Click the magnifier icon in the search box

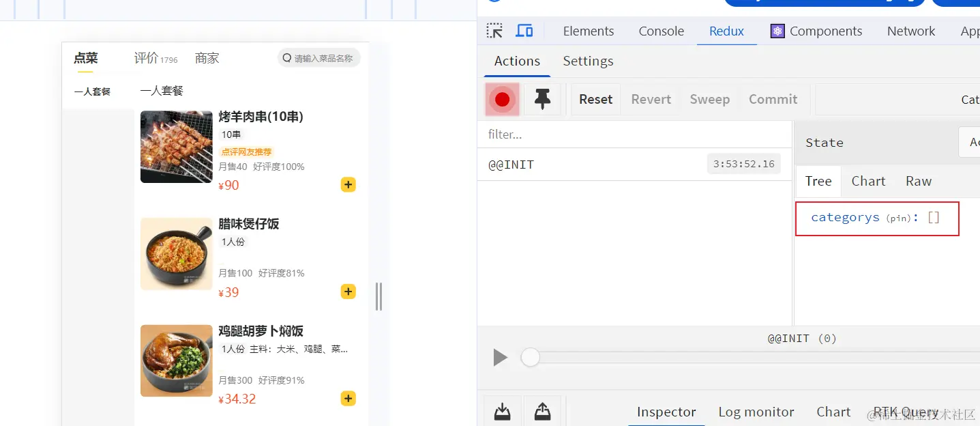pos(286,58)
